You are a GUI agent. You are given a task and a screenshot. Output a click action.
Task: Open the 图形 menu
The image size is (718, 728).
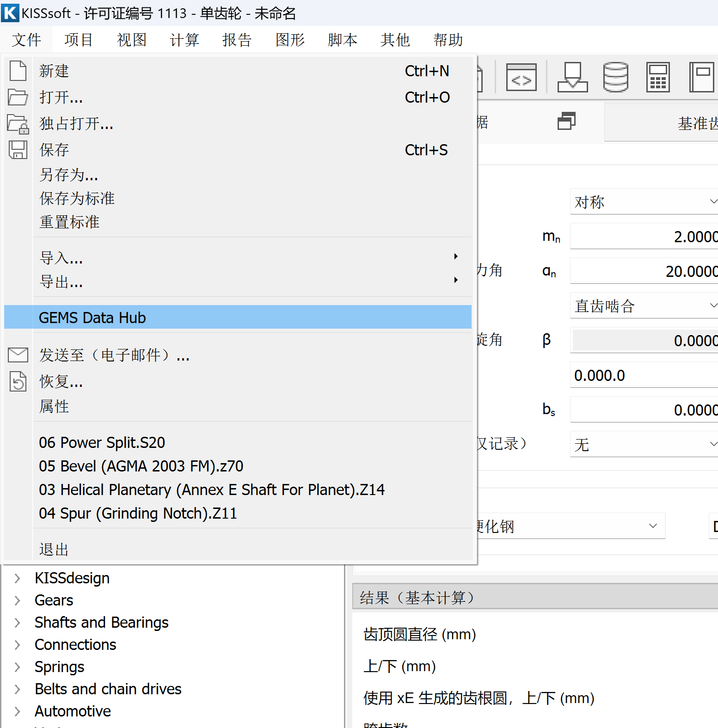[x=290, y=40]
